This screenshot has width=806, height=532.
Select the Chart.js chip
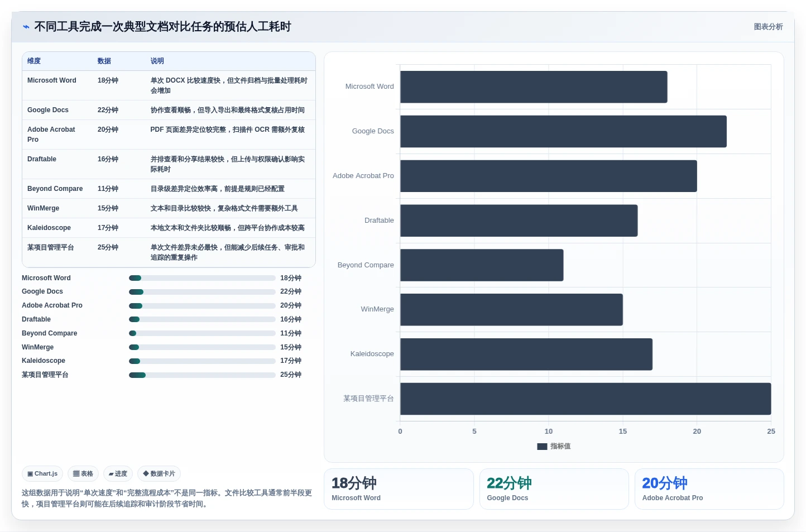point(42,473)
